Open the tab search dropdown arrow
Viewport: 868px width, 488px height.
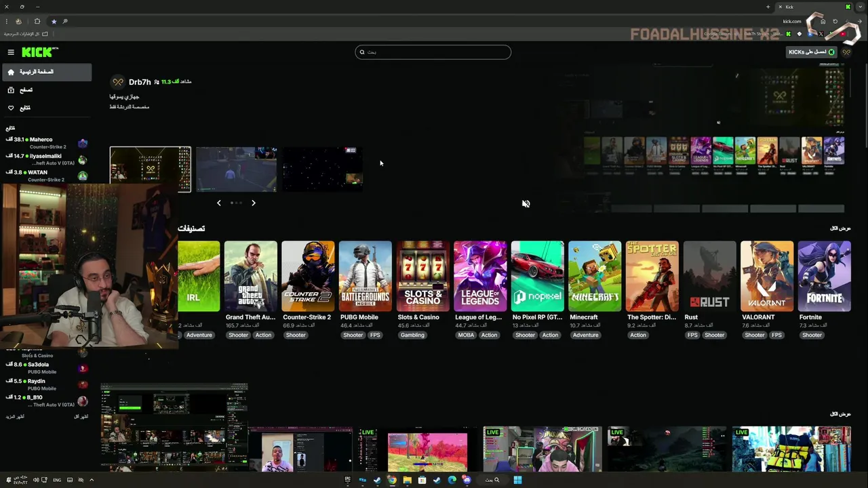tap(861, 7)
